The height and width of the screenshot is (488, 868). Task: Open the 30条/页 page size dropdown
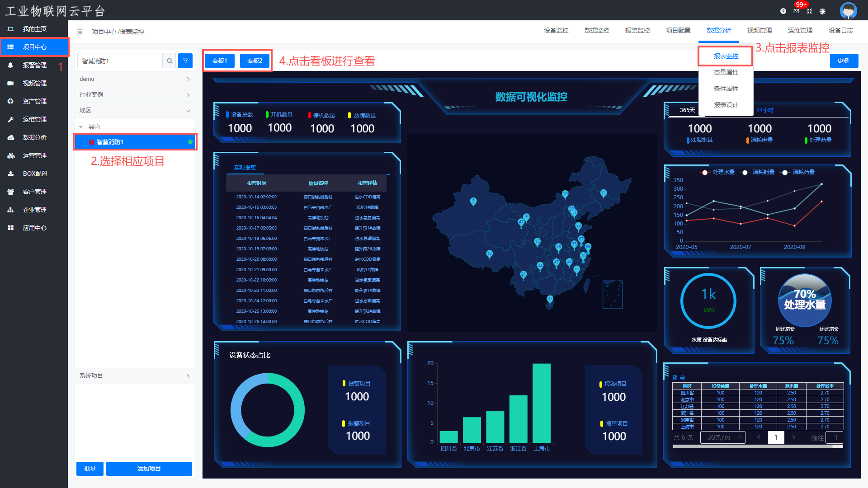[x=722, y=437]
